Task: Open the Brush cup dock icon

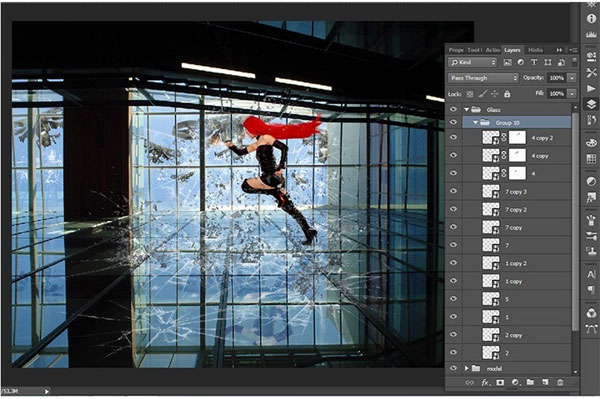Action: (x=591, y=220)
